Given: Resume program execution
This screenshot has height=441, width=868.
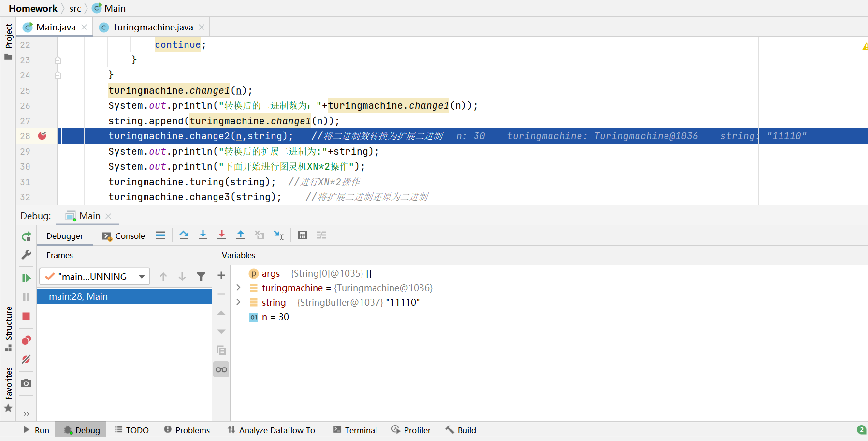Looking at the screenshot, I should coord(26,278).
